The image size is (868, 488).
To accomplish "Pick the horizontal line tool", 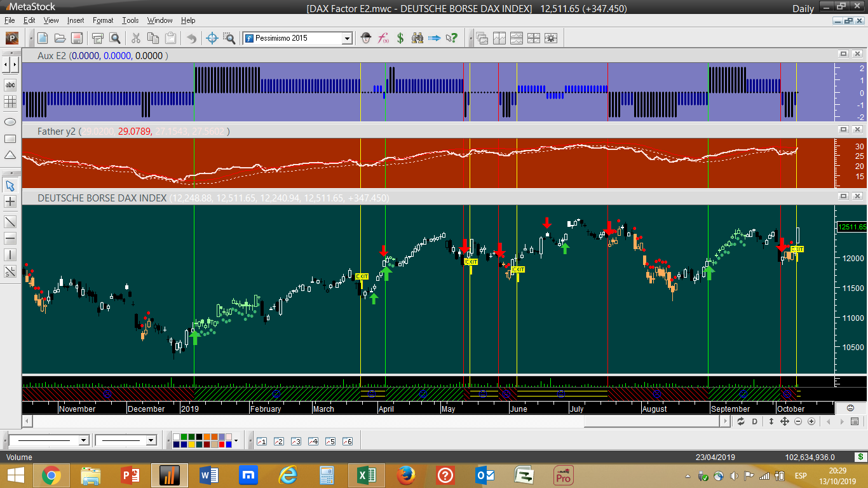I will click(x=10, y=238).
